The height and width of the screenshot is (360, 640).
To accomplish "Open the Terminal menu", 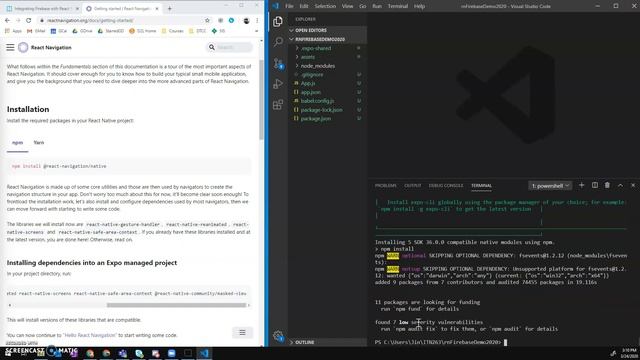I will pyautogui.click(x=398, y=6).
